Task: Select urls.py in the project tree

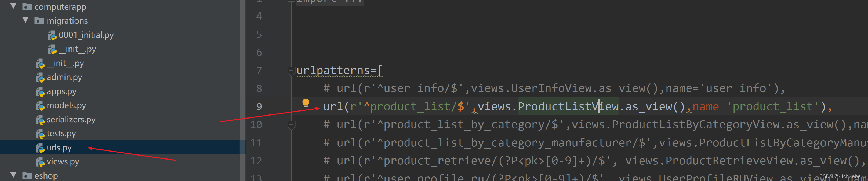Action: [59, 147]
